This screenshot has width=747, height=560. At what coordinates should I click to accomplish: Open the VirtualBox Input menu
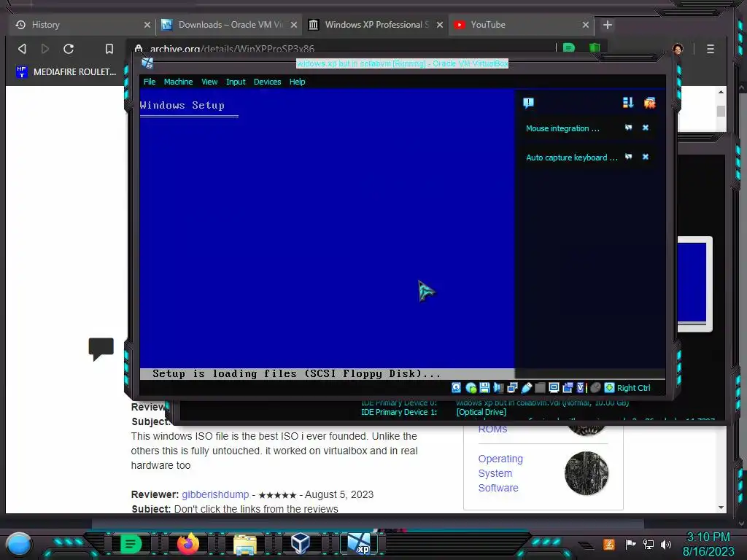236,82
